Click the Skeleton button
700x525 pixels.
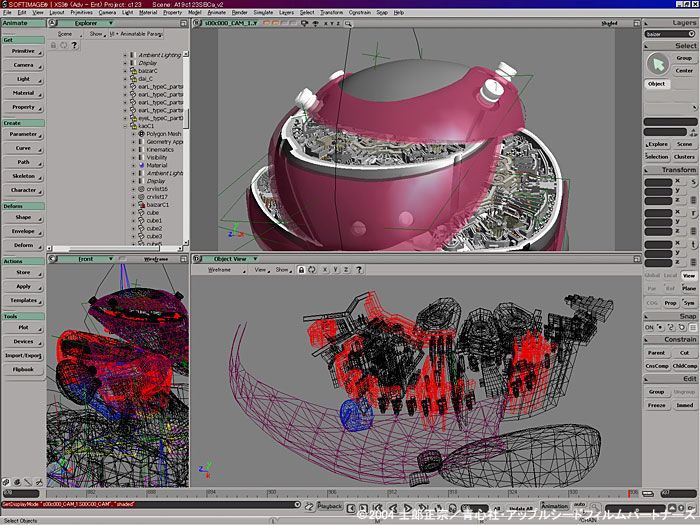coord(23,176)
